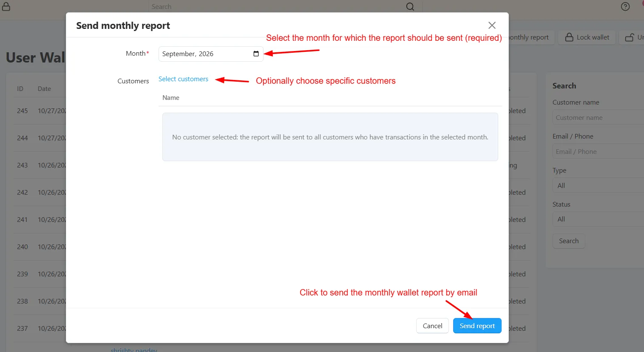
Task: Click the "Customer name" label above the input
Action: pyautogui.click(x=576, y=102)
